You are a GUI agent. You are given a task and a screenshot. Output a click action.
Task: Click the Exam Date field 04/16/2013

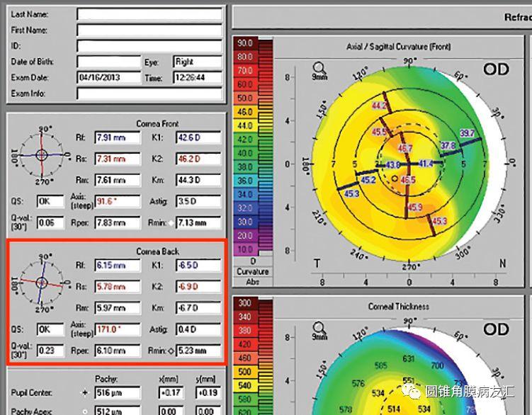tap(109, 77)
